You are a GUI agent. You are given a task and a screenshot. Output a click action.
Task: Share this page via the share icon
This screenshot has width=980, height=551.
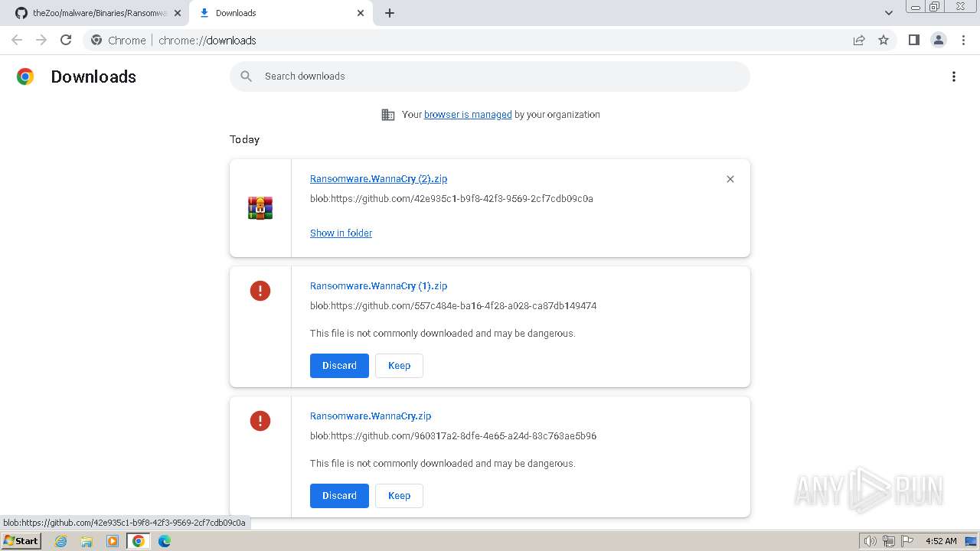point(859,40)
